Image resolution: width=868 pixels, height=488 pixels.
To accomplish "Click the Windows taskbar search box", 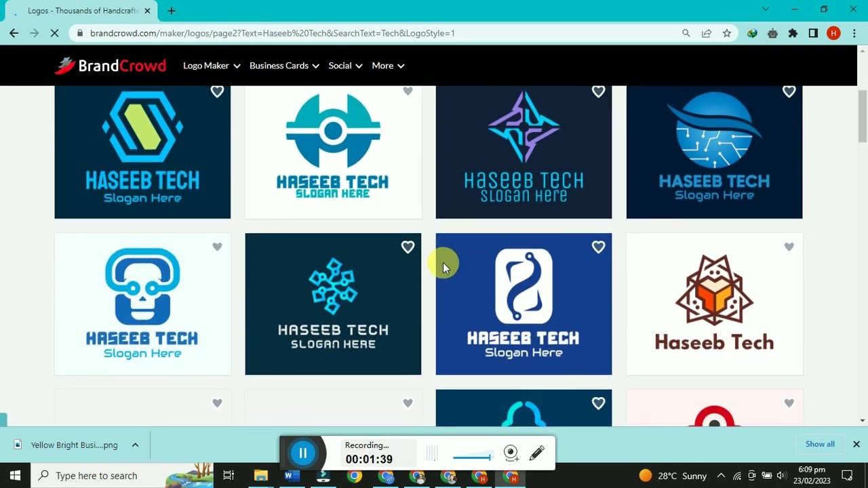I will pos(123,475).
